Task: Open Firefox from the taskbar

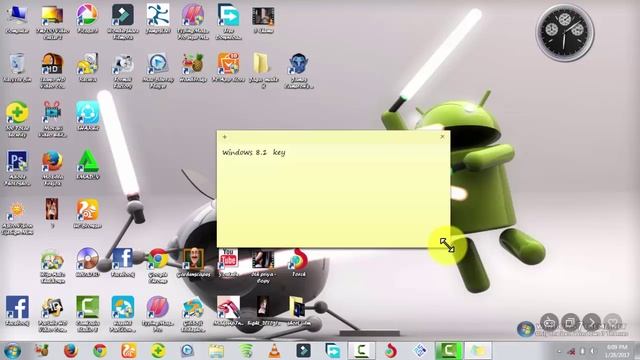Action: pos(70,351)
